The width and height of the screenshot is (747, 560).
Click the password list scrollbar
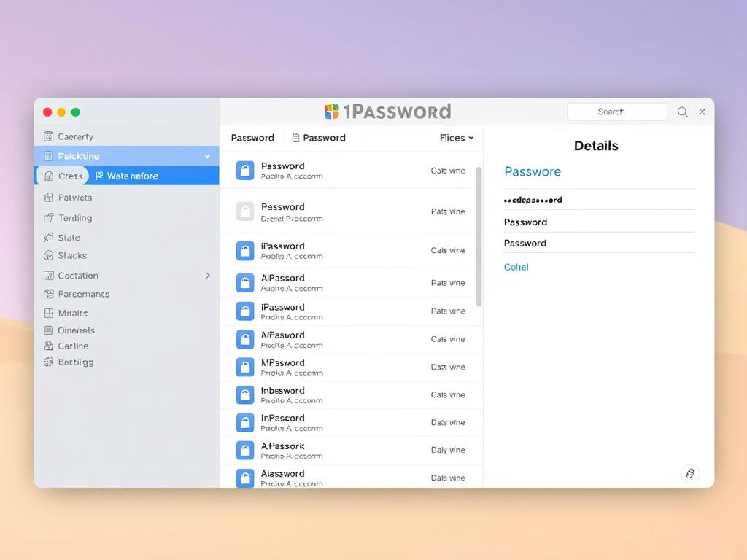tap(479, 237)
